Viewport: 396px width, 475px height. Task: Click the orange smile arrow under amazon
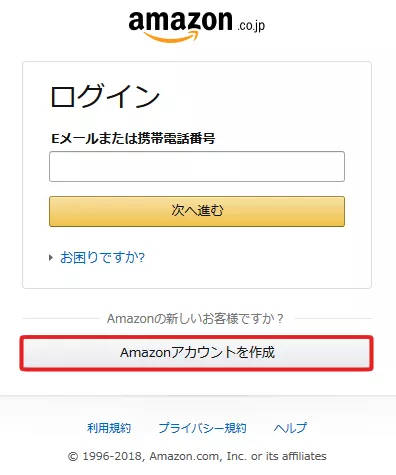click(172, 36)
